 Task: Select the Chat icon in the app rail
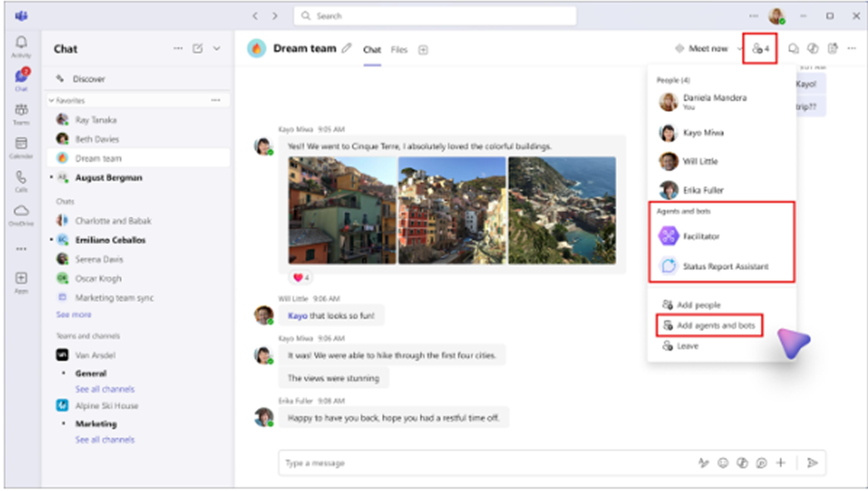[x=21, y=79]
